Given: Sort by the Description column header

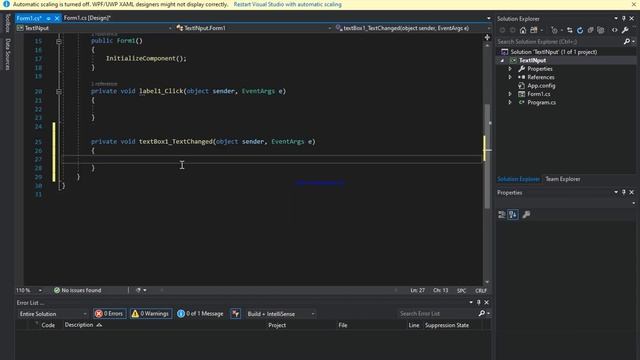Looking at the screenshot, I should click(x=79, y=325).
